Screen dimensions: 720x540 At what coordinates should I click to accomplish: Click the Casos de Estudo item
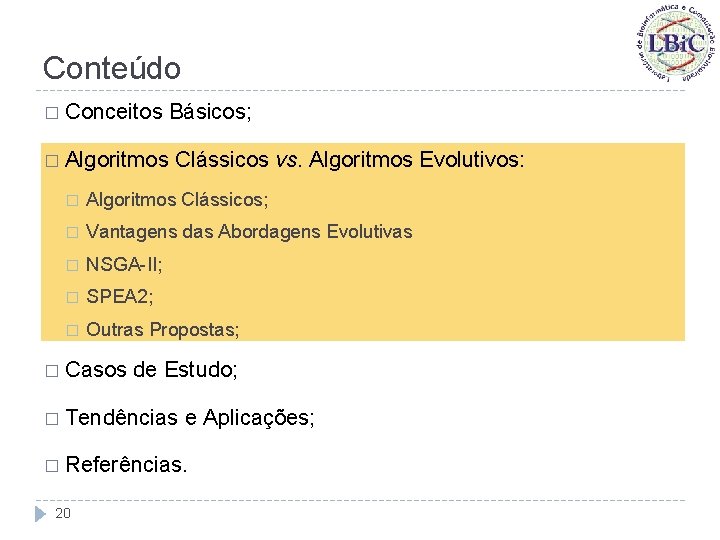pos(151,370)
